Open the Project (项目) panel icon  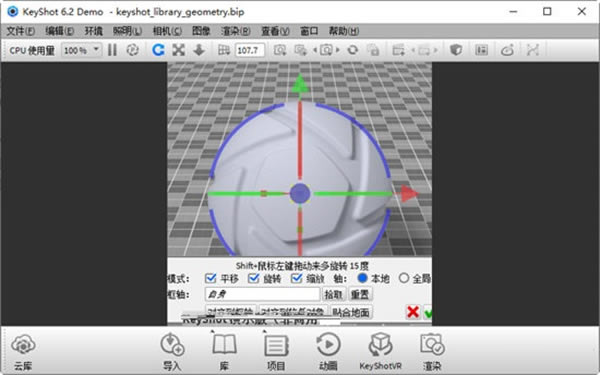[x=276, y=351]
